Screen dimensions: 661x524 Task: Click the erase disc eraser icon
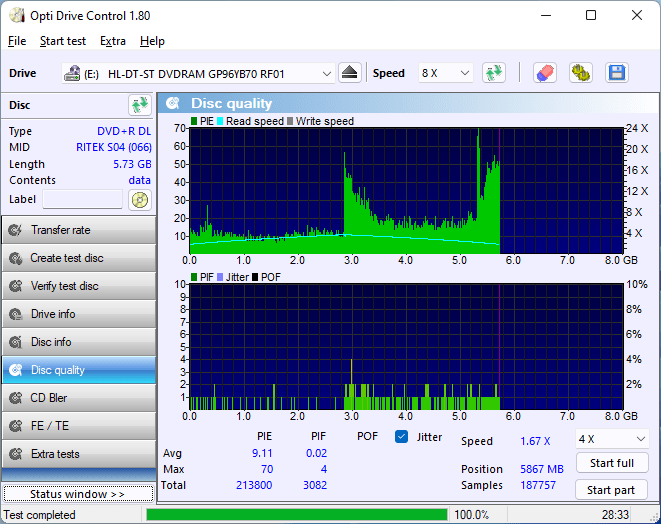[544, 73]
